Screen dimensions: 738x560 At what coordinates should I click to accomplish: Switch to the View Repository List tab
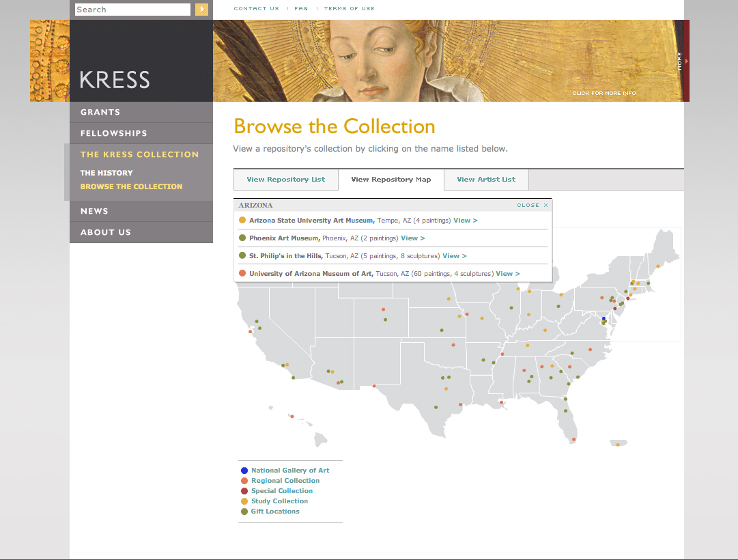pos(285,180)
